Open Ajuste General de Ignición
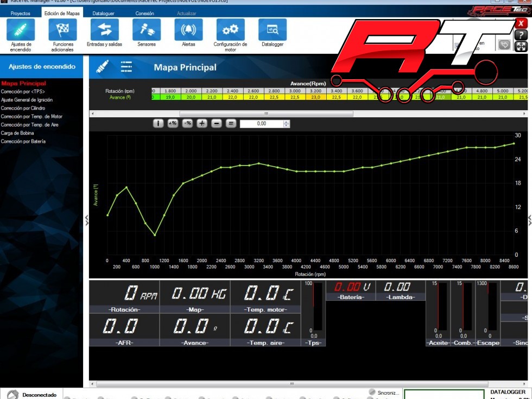Viewport: 532px width, 399px height. [27, 100]
